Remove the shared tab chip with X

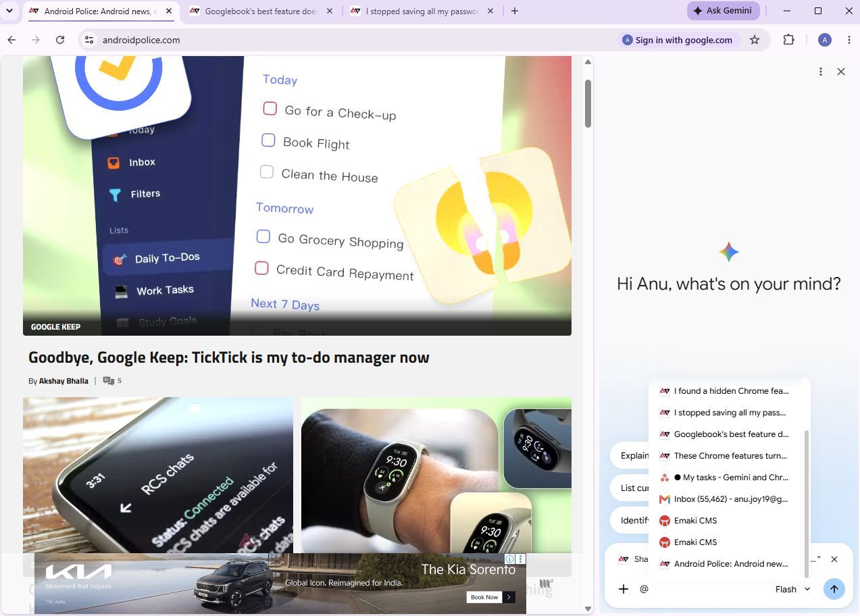coord(834,559)
